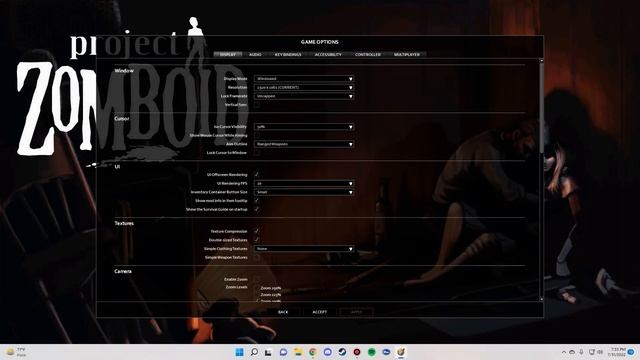Toggle Double-sized Textures checkbox
Image resolution: width=640 pixels, height=360 pixels.
[257, 240]
